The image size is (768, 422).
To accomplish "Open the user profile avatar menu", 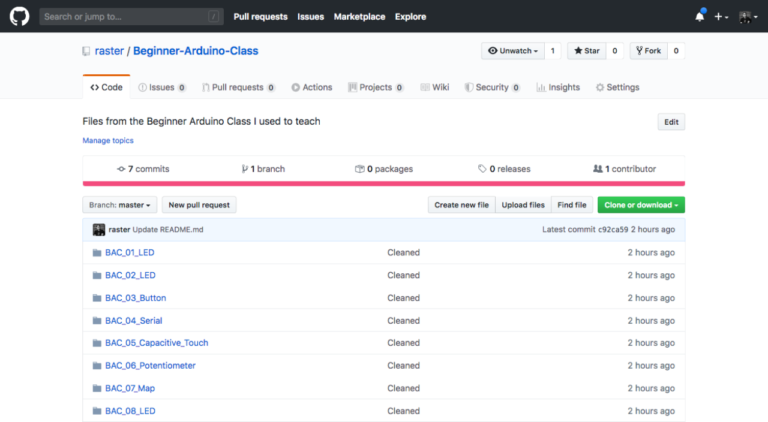I will pyautogui.click(x=748, y=17).
